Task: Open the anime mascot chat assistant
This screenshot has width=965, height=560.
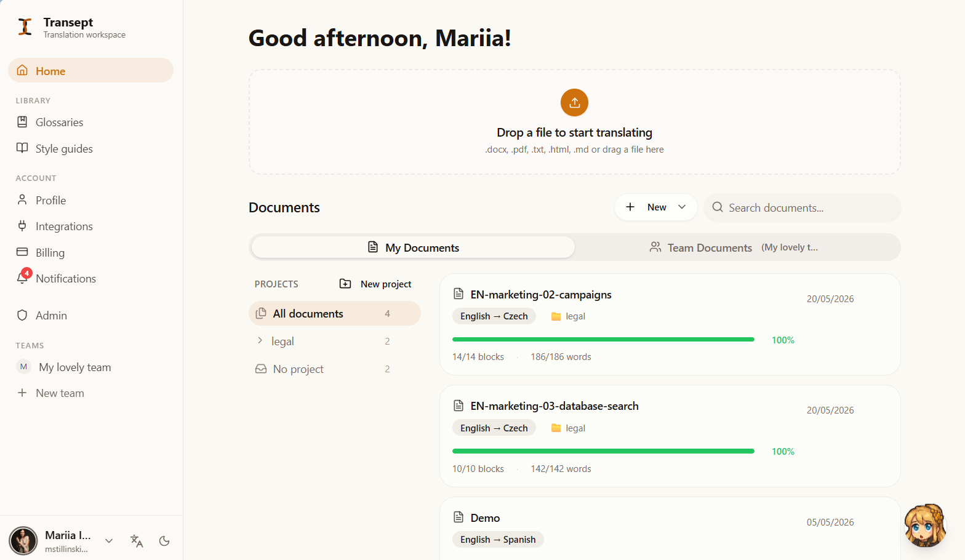Action: [x=925, y=525]
